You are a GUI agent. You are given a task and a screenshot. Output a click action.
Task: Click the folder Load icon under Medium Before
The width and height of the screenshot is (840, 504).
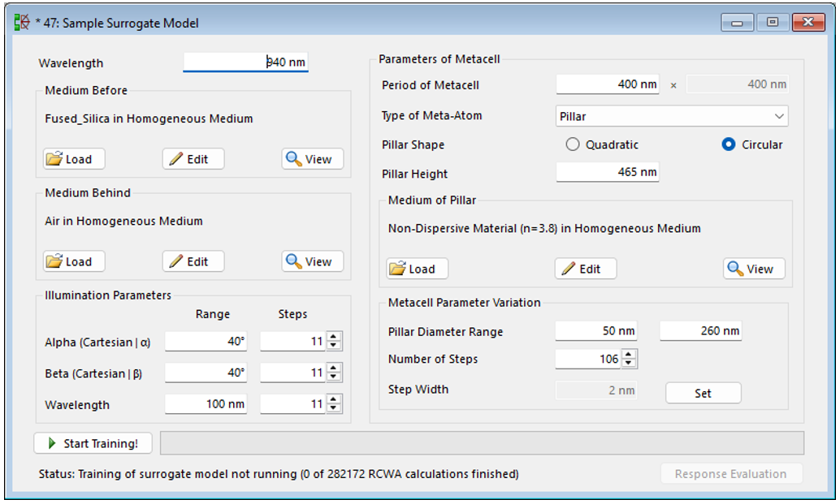[55, 159]
